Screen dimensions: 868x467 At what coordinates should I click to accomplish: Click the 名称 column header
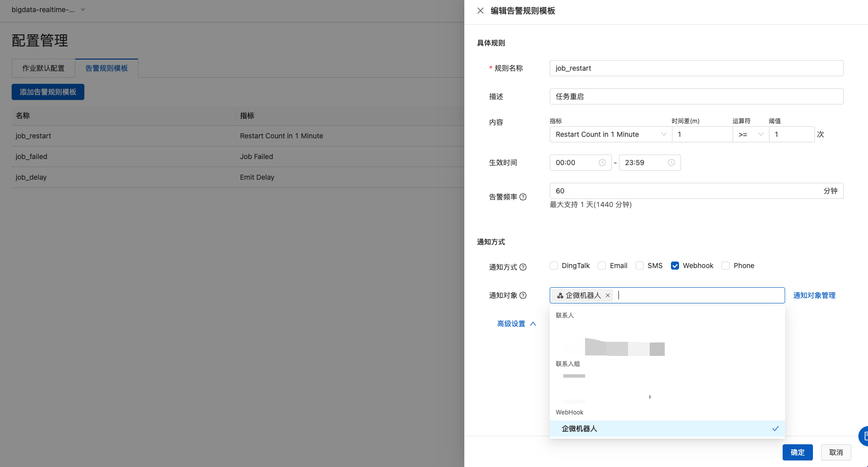click(x=23, y=116)
